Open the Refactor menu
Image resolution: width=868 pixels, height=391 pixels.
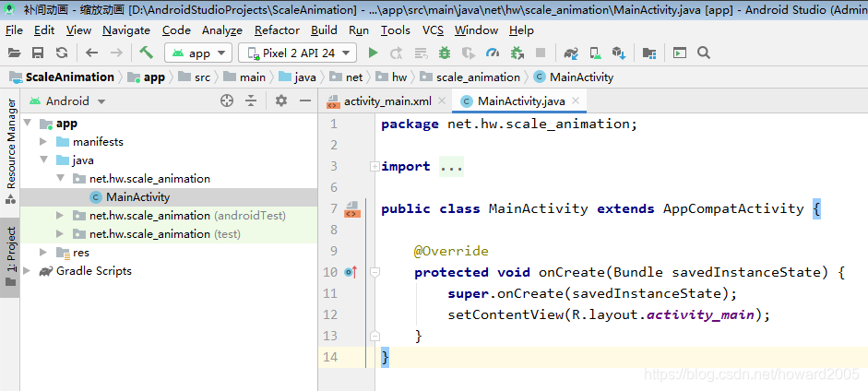[x=277, y=30]
